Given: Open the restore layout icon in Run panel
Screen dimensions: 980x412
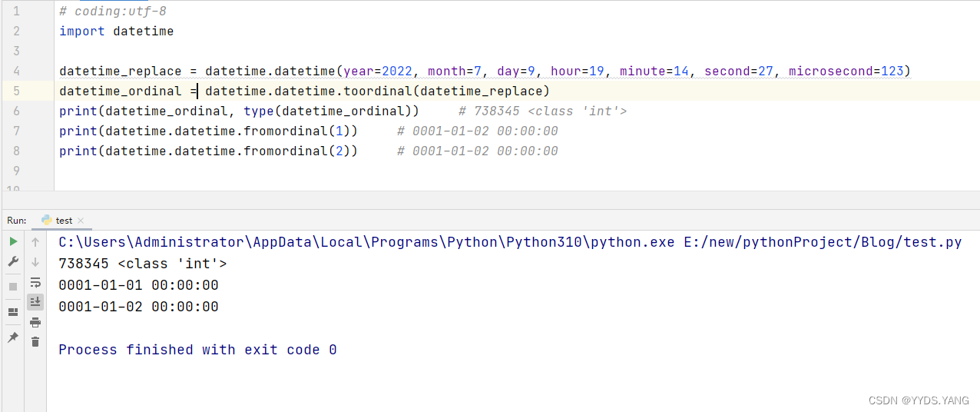Looking at the screenshot, I should [13, 312].
